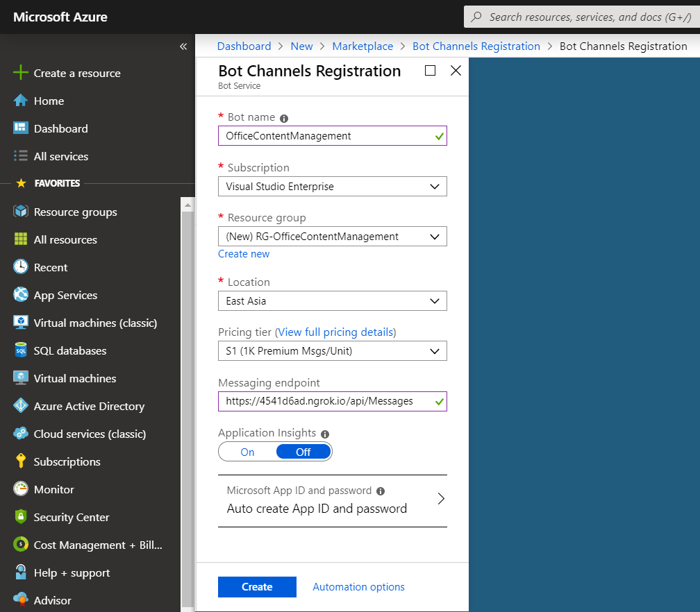Click the Messaging endpoint input field
This screenshot has height=612, width=700.
(325, 401)
